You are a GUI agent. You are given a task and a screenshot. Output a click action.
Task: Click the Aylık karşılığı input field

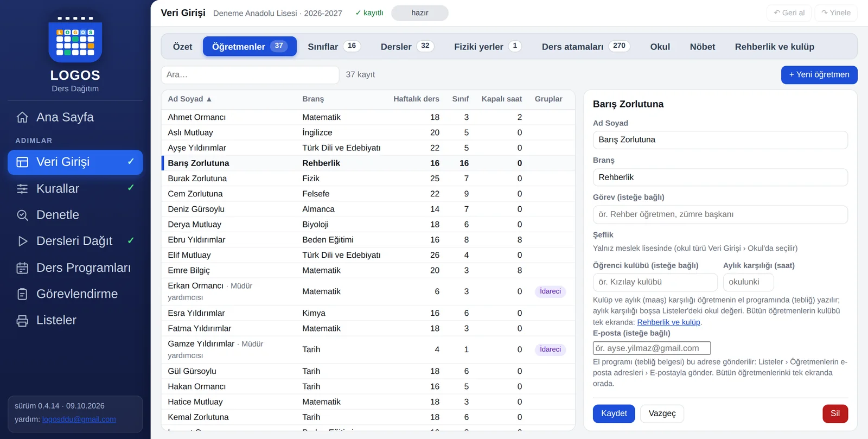(749, 282)
